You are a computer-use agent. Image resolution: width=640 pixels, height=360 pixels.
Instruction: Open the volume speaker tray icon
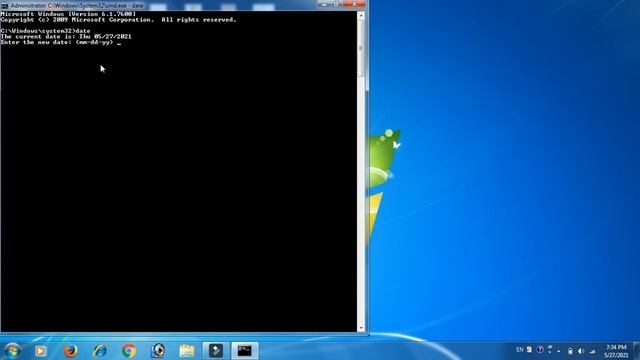coord(581,351)
